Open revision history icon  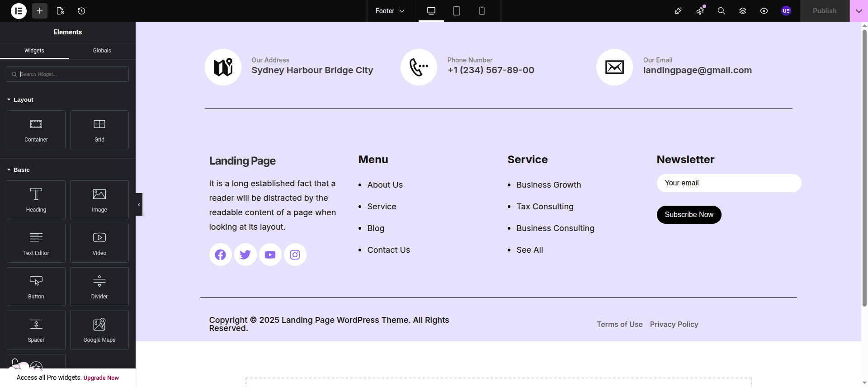tap(81, 11)
